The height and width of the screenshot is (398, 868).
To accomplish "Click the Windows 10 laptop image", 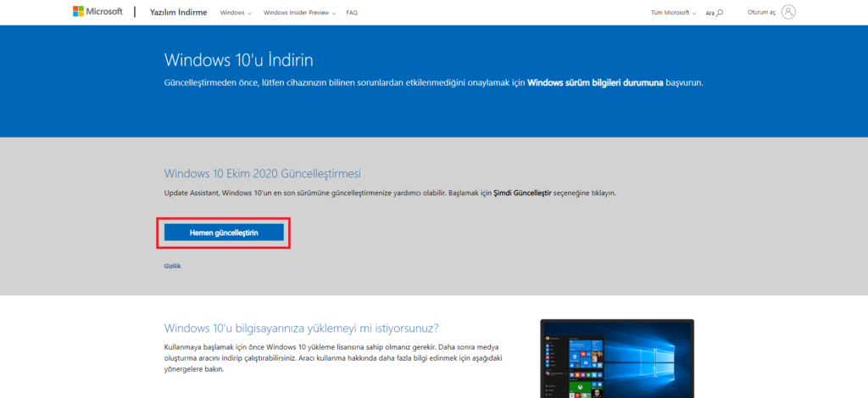I will click(x=617, y=358).
